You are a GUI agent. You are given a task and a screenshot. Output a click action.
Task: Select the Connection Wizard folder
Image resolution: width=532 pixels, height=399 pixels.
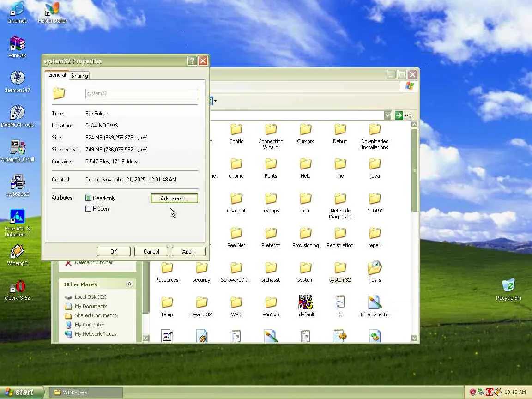pyautogui.click(x=271, y=137)
